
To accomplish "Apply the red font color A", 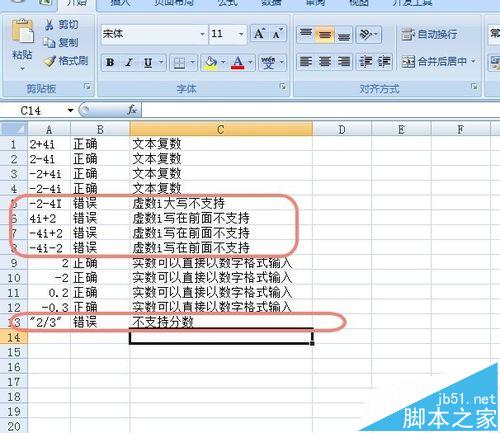I will (x=237, y=62).
